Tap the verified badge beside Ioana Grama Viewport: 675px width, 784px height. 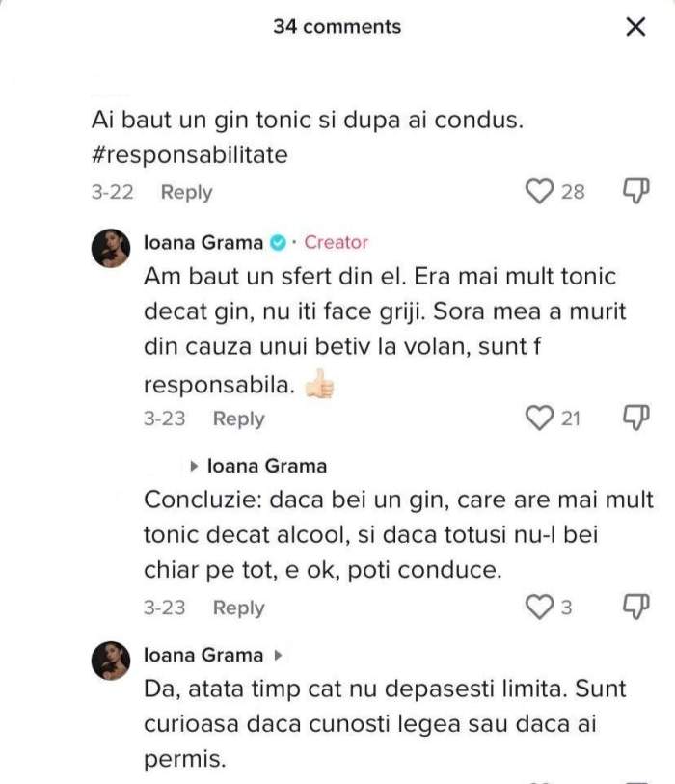click(278, 243)
